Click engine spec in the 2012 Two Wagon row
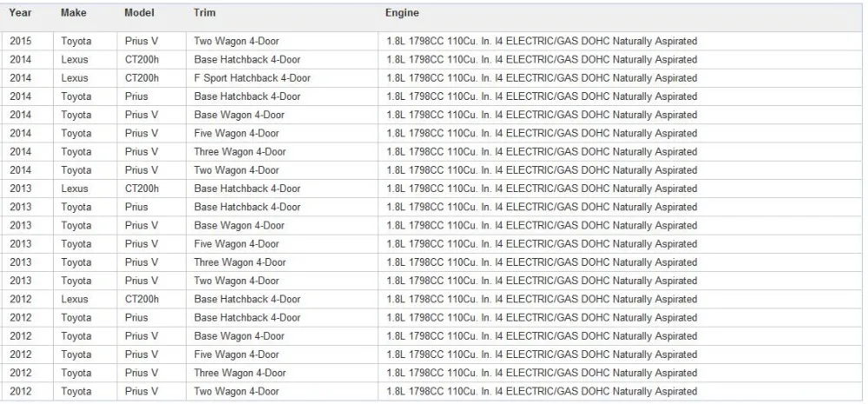The image size is (868, 404). 542,391
